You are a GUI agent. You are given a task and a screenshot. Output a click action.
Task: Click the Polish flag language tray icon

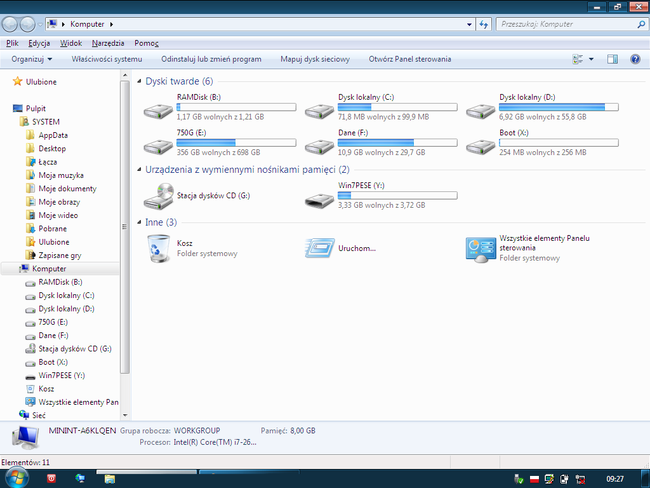tap(534, 479)
